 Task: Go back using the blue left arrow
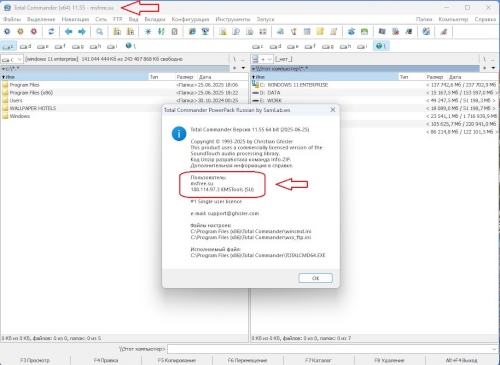pyautogui.click(x=69, y=32)
